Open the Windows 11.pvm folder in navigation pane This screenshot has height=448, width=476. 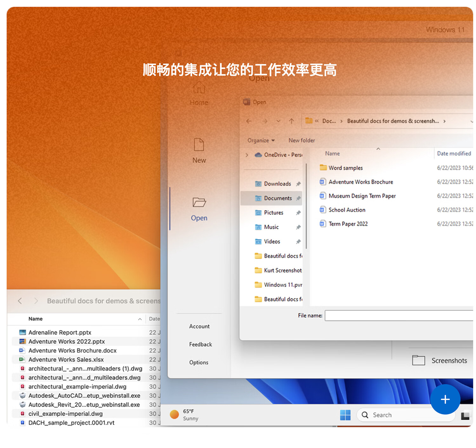(x=278, y=285)
